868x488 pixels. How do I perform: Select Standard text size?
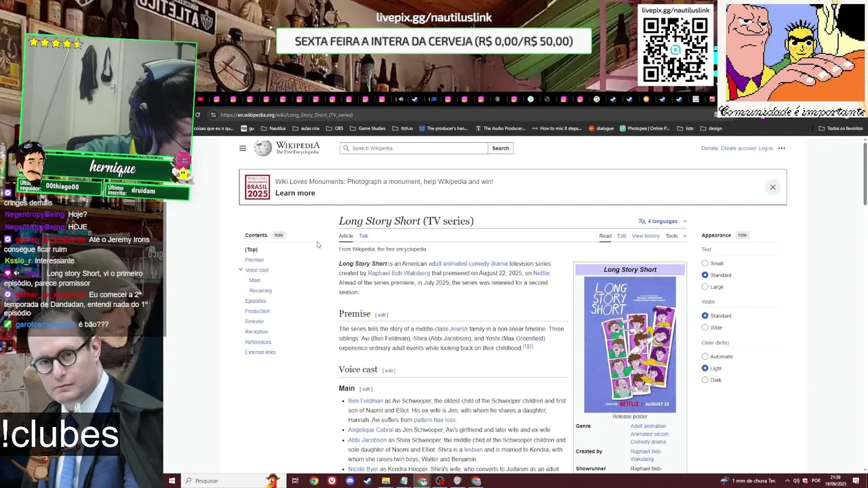coord(705,274)
